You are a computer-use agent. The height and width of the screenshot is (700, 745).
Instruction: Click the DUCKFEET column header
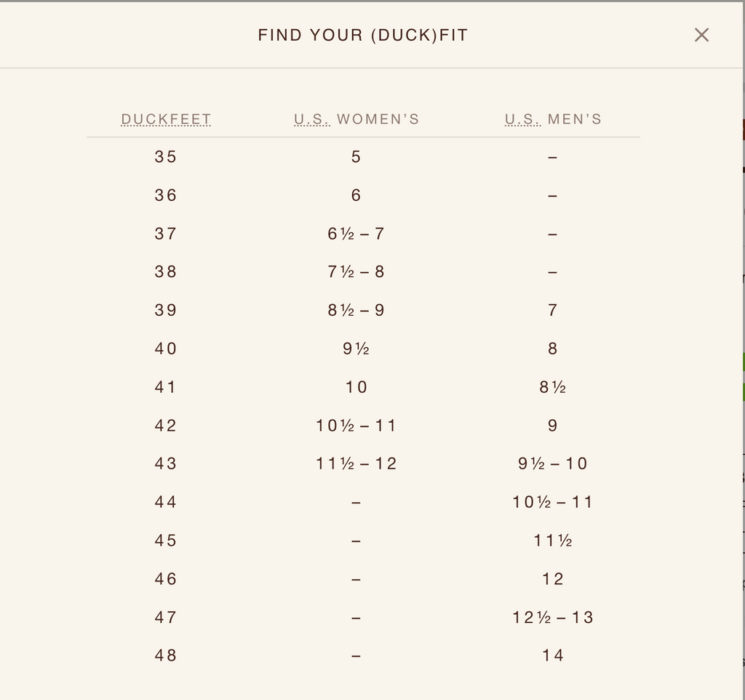[x=166, y=119]
